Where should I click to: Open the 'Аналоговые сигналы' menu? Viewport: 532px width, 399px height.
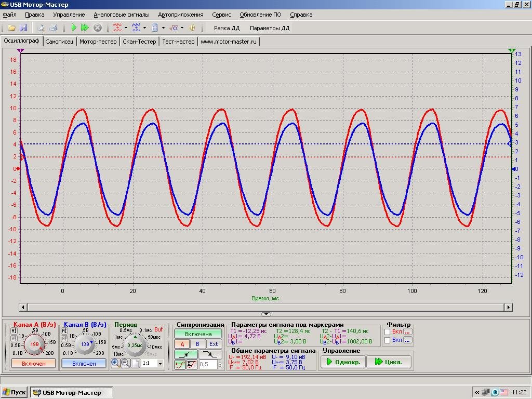tap(122, 15)
